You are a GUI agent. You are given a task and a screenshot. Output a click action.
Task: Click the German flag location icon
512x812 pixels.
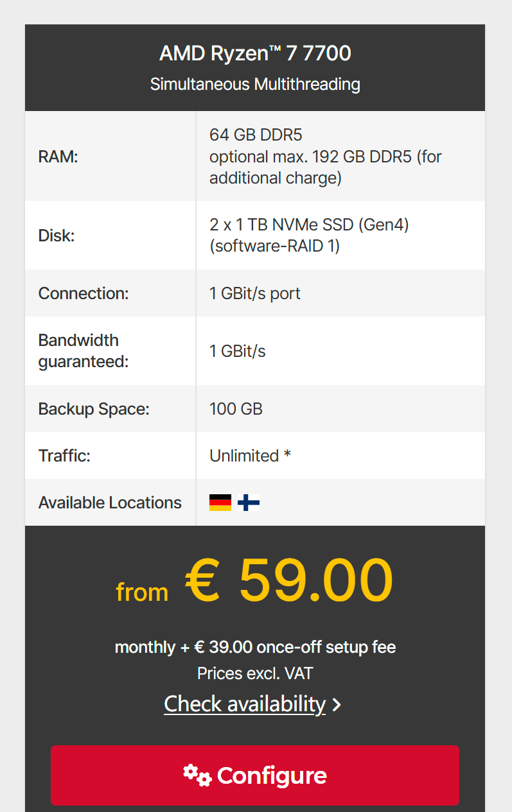[220, 503]
